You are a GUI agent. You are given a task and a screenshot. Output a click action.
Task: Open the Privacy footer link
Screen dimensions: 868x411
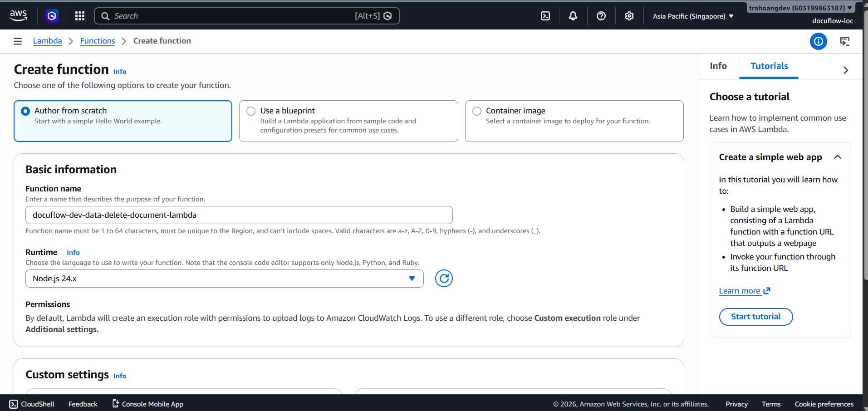tap(736, 404)
